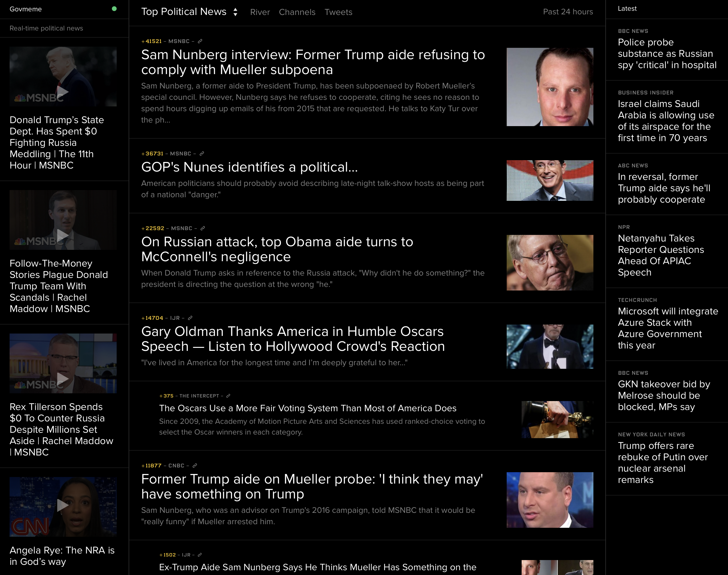Play the Follow-The-Money Rachel Maddow video
The width and height of the screenshot is (728, 575).
[63, 235]
